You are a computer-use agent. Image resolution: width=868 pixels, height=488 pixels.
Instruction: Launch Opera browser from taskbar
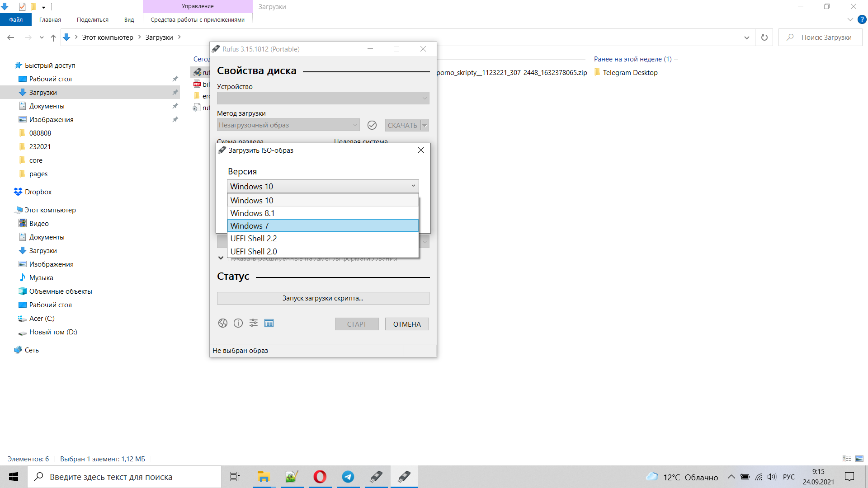(320, 477)
